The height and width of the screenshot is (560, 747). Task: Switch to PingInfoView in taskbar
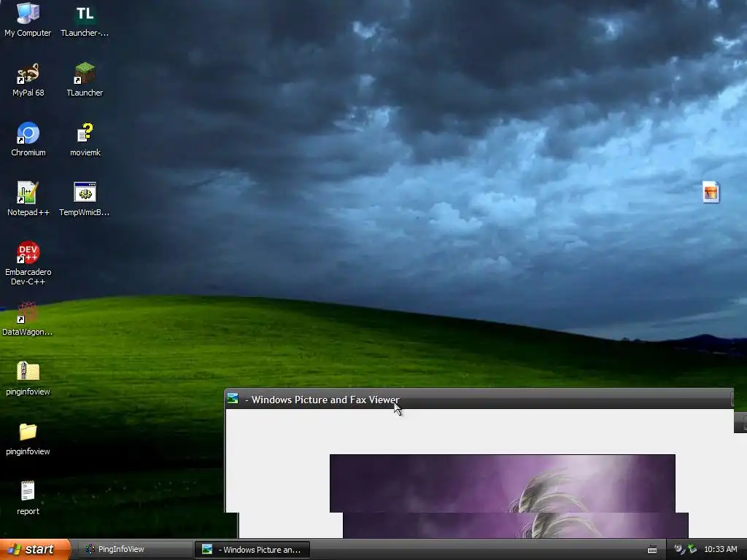135,550
